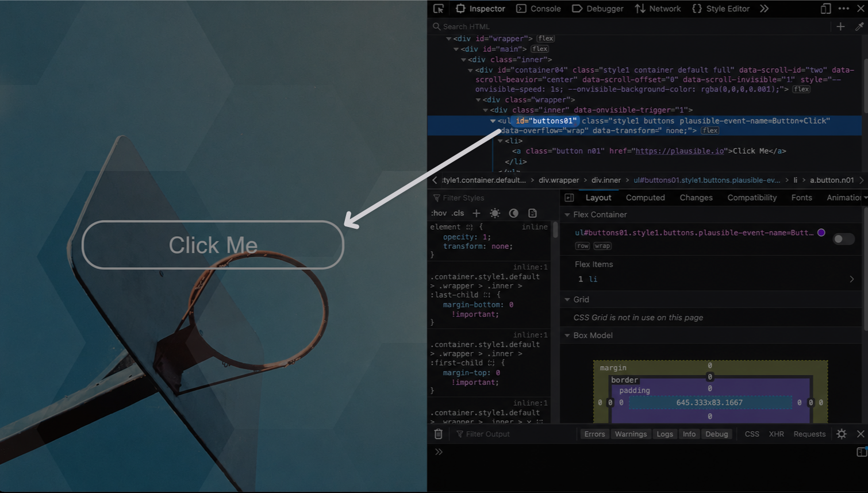Toggle the Debug console filter
The height and width of the screenshot is (493, 868).
tap(716, 434)
